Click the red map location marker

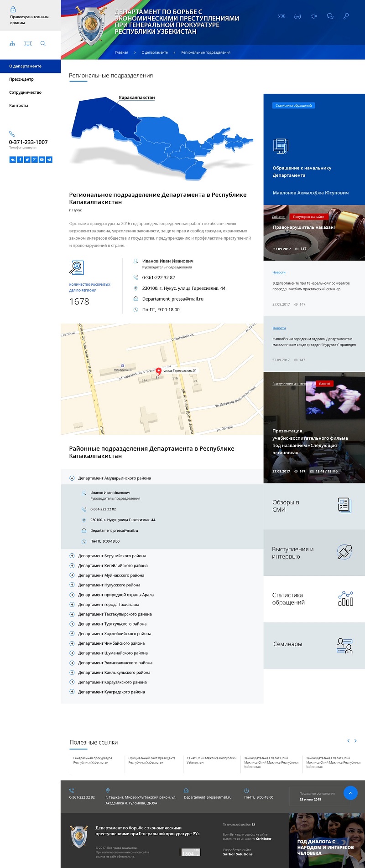pyautogui.click(x=158, y=371)
